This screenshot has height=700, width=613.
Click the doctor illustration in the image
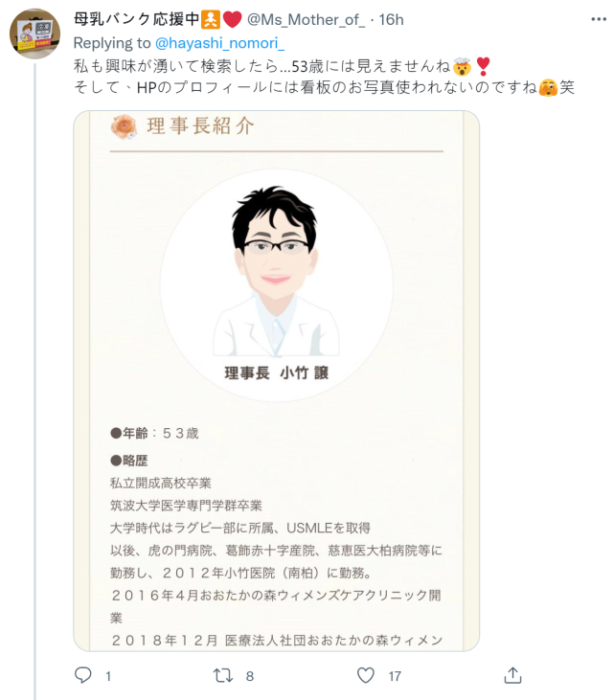click(276, 271)
